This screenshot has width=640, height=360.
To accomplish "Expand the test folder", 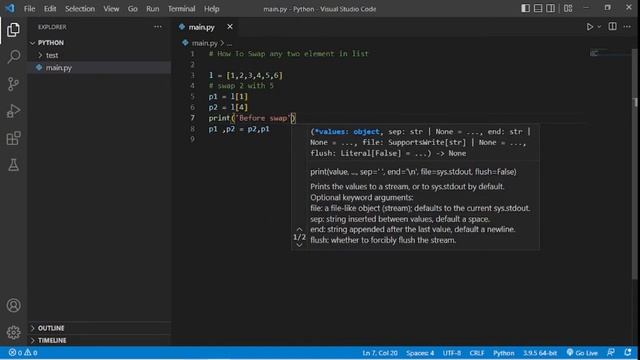I will pyautogui.click(x=99, y=55).
